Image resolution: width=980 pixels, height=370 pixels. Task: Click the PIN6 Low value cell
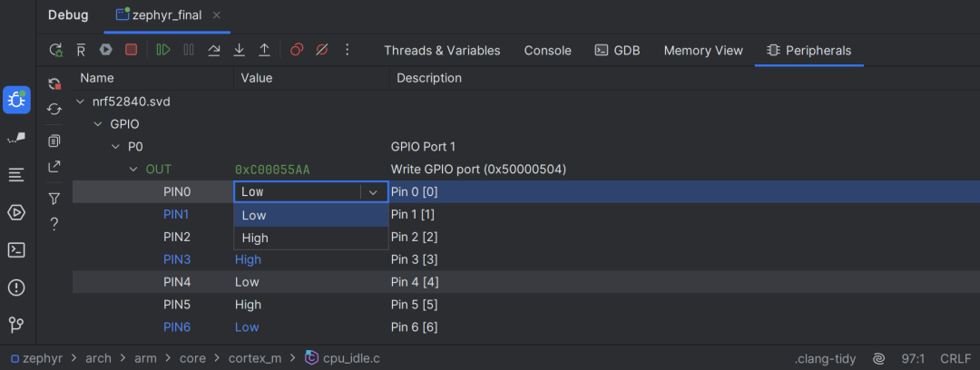pyautogui.click(x=247, y=326)
